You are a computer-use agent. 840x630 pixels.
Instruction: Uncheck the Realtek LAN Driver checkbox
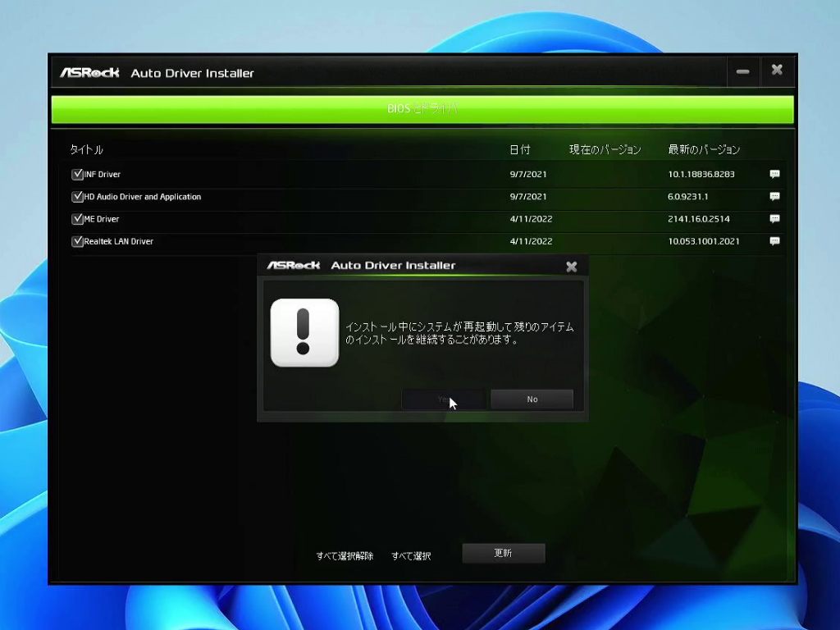tap(77, 242)
